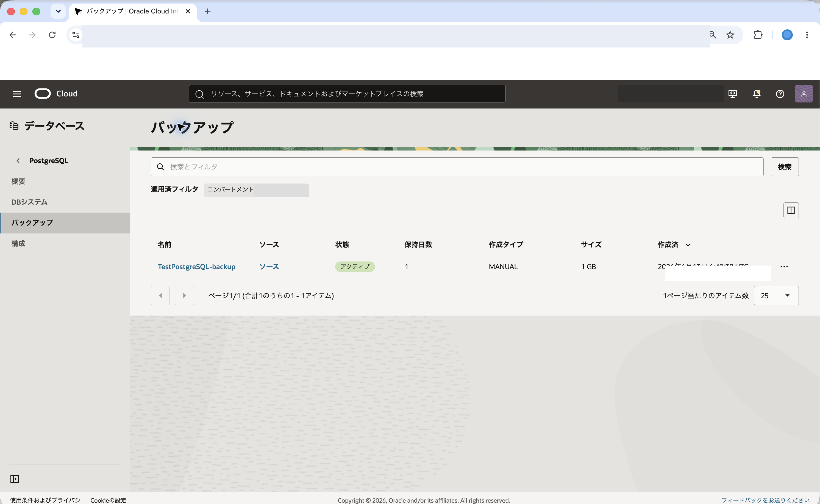Open site information icon in address bar
This screenshot has width=820, height=504.
click(76, 35)
